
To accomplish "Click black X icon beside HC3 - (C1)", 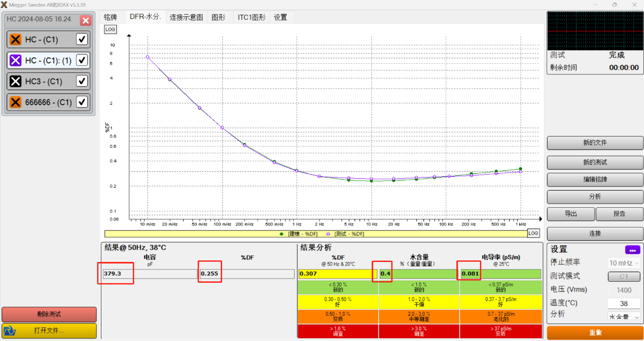I will (16, 81).
